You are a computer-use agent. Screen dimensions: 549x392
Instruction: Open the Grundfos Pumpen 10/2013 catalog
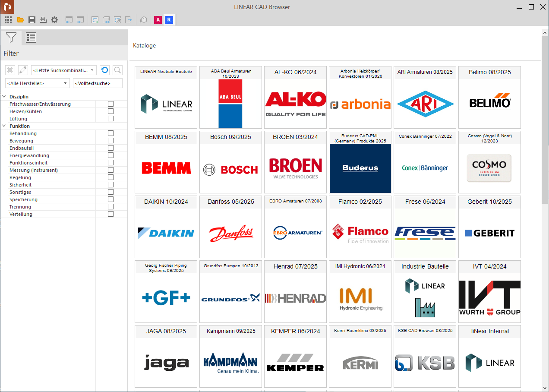point(230,291)
